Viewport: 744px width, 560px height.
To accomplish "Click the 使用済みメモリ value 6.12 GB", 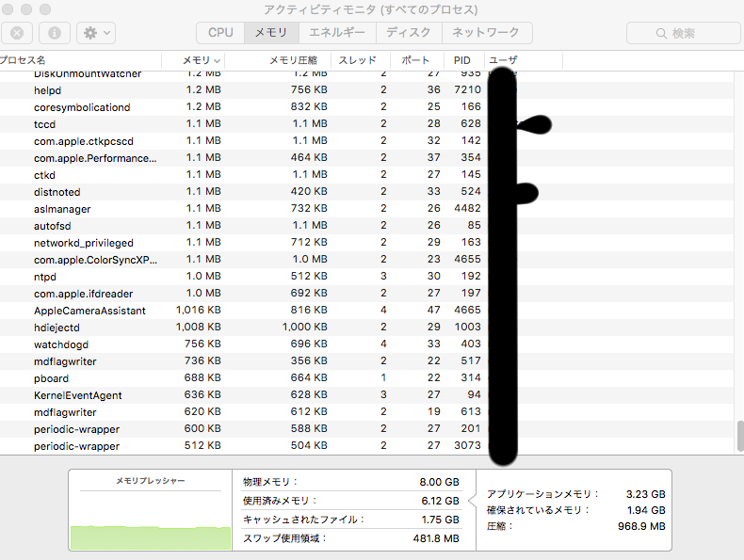I will pyautogui.click(x=440, y=501).
